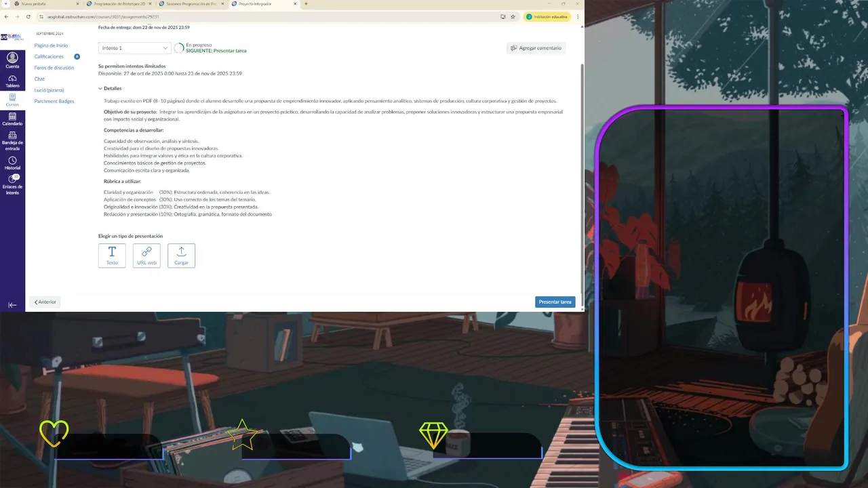The image size is (868, 488).
Task: Click 'Competencias a desarrollar:' heading
Action: [x=134, y=130]
